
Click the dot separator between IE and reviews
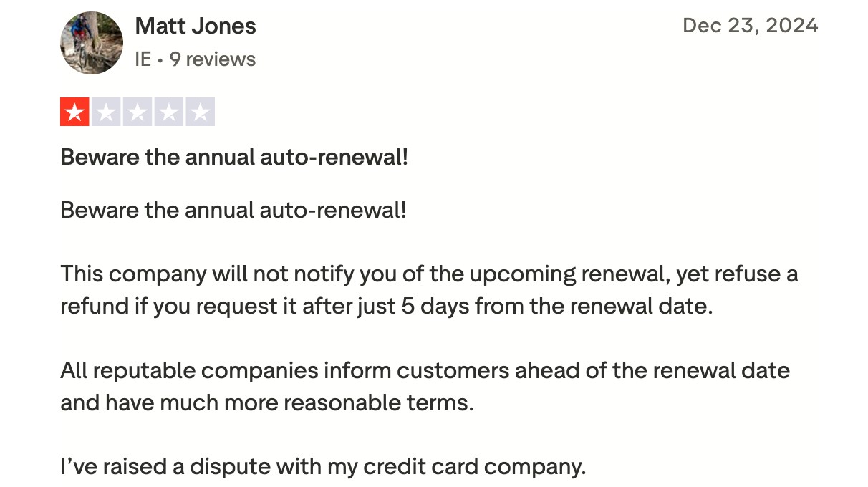[x=160, y=60]
